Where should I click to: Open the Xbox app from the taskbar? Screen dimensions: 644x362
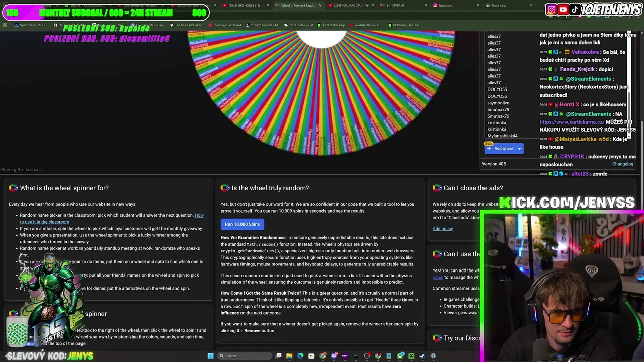point(400,356)
